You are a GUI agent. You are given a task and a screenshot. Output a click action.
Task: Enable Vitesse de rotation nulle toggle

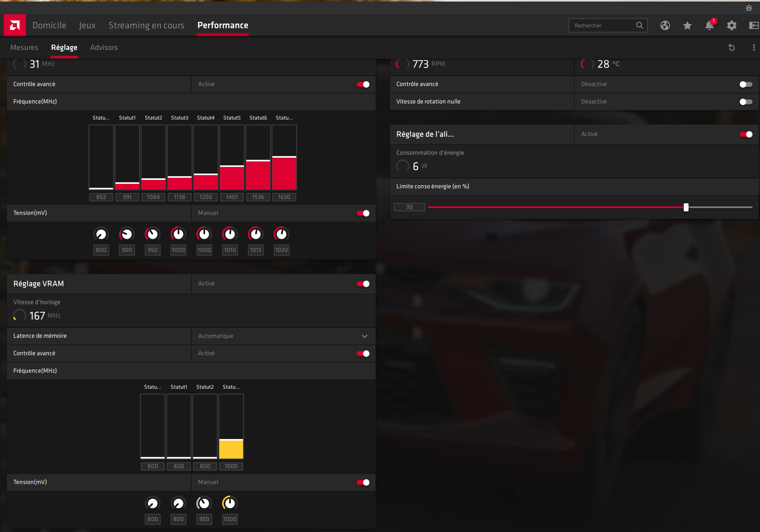click(x=746, y=102)
